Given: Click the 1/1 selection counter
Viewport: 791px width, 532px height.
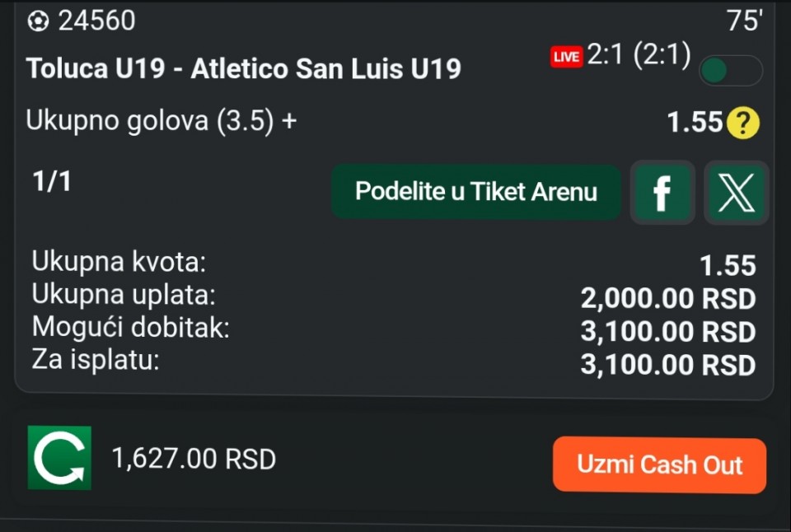Looking at the screenshot, I should (52, 182).
